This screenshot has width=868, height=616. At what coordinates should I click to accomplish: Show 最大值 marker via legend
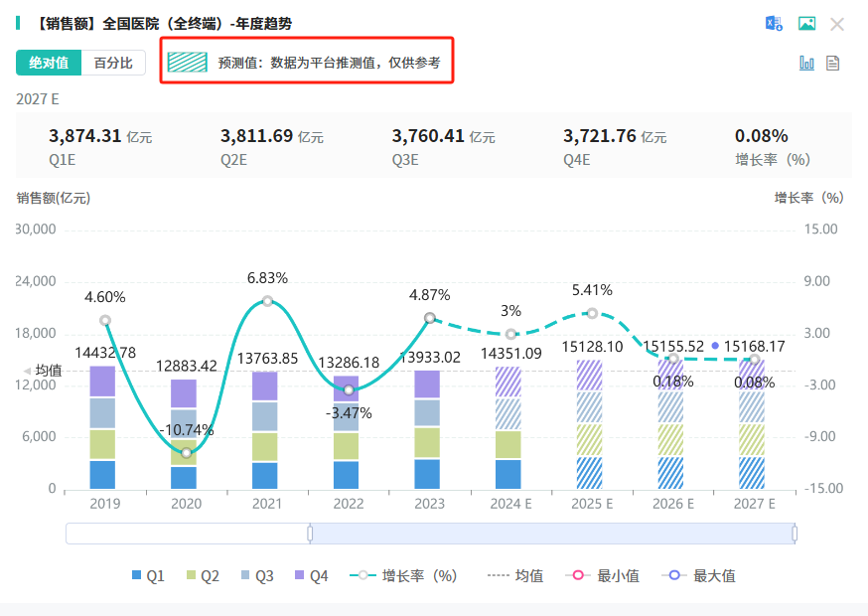coord(699,575)
